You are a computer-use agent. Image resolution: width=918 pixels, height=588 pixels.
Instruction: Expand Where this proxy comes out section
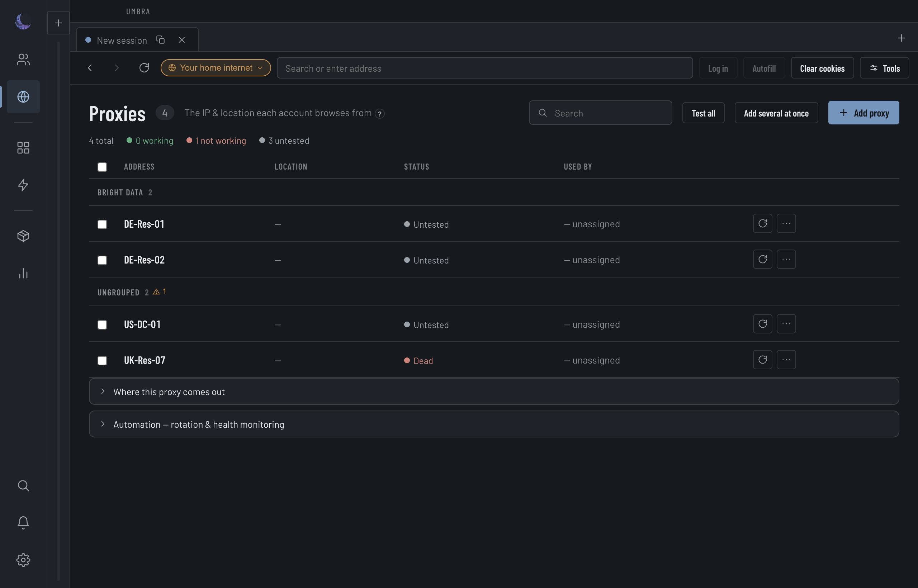pos(494,392)
